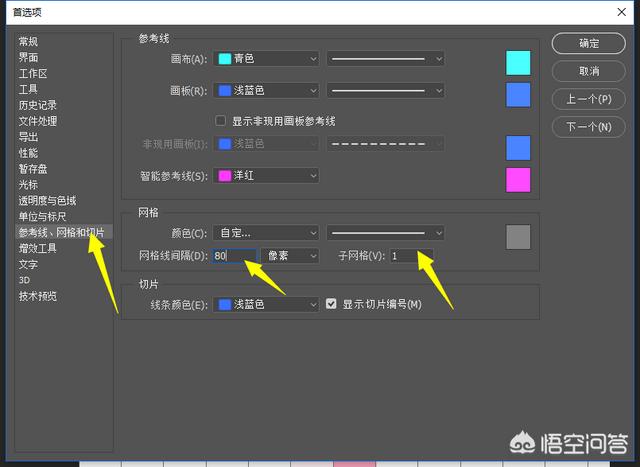Click the 画板 light blue color swatch
Image resolution: width=640 pixels, height=467 pixels.
(518, 95)
